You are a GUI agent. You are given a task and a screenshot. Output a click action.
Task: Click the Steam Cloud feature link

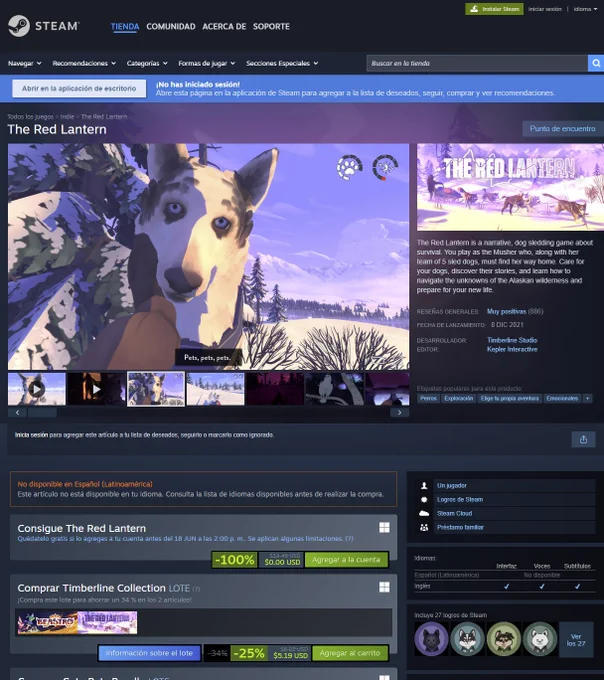click(454, 513)
